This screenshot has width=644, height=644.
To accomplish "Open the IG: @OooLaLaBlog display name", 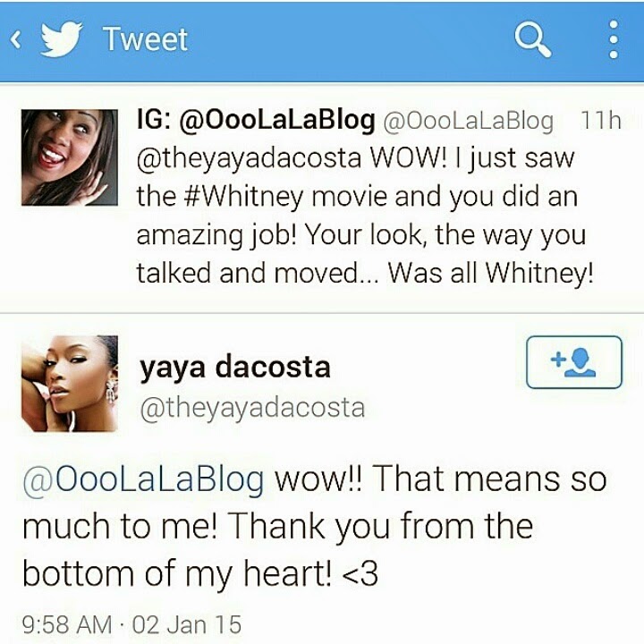I will tap(256, 120).
